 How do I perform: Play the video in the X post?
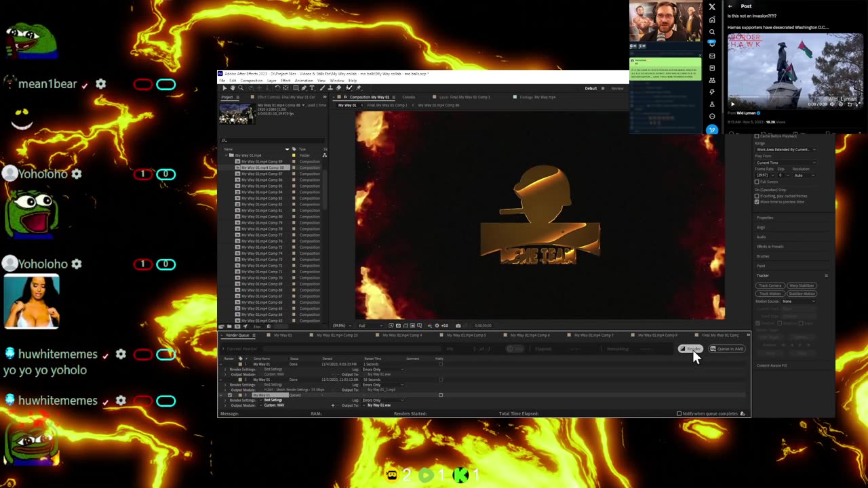(x=733, y=104)
